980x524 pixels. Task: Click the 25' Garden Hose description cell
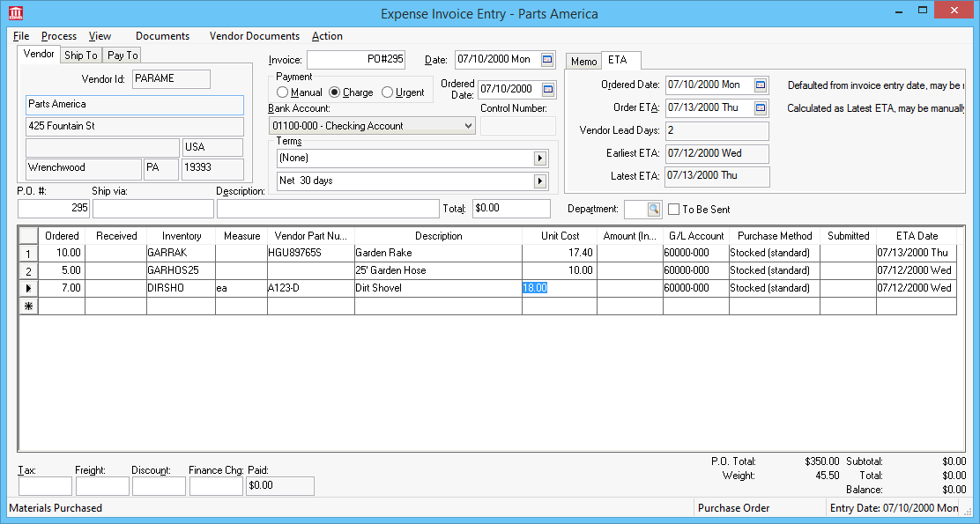point(439,270)
